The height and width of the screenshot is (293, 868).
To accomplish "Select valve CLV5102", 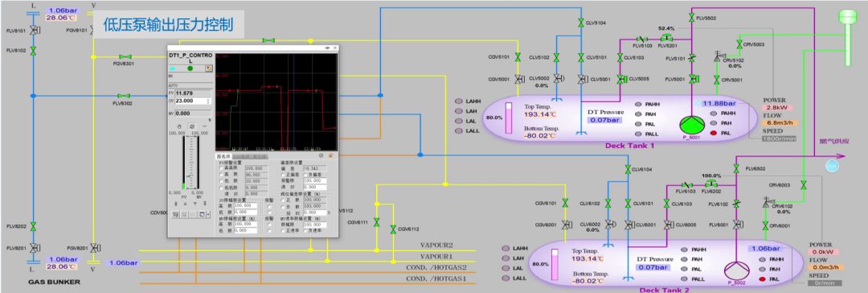I will [556, 58].
